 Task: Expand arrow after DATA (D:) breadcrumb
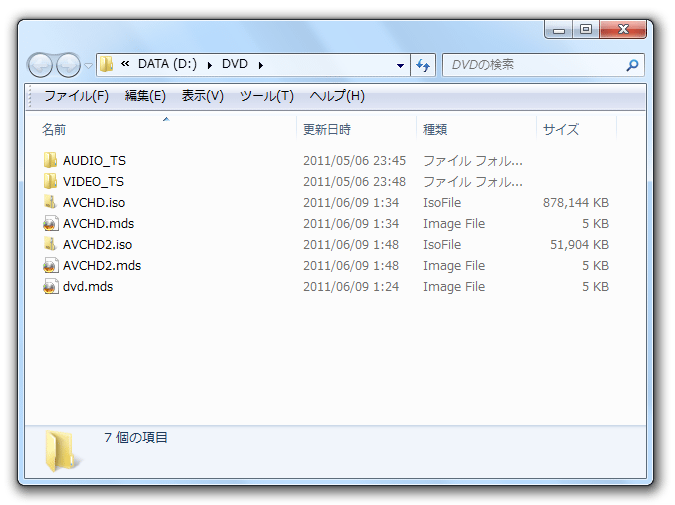210,65
